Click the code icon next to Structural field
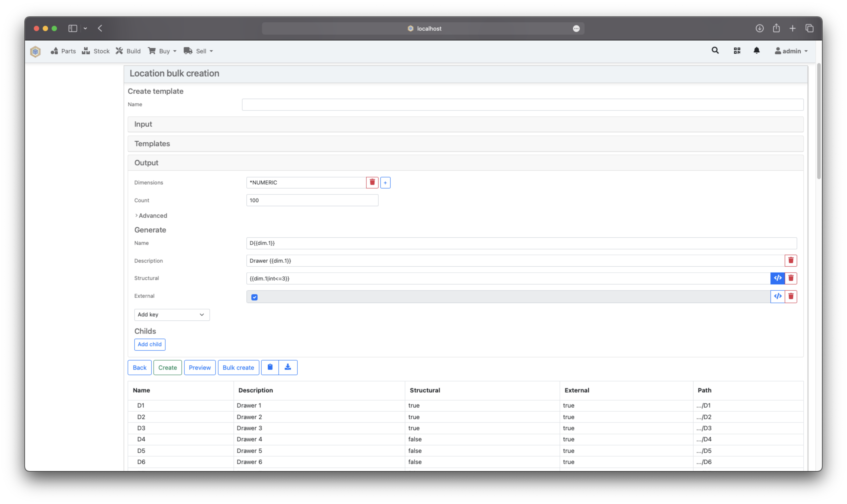Image resolution: width=847 pixels, height=504 pixels. tap(778, 278)
